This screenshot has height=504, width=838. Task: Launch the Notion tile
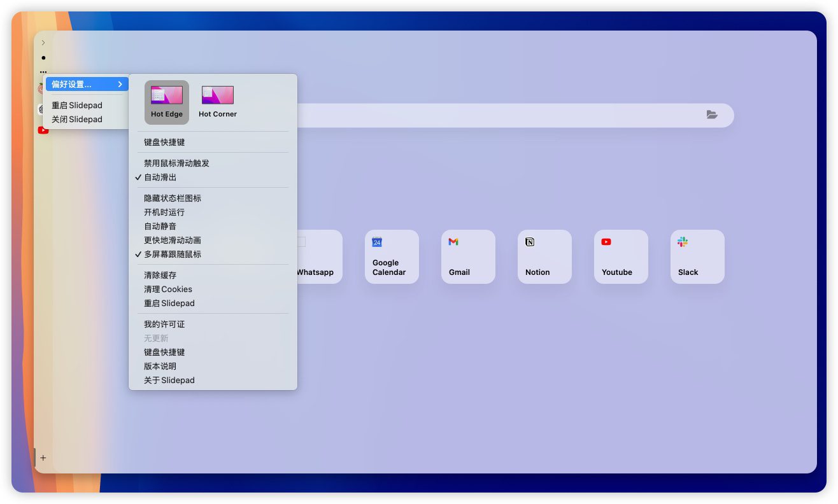tap(544, 256)
